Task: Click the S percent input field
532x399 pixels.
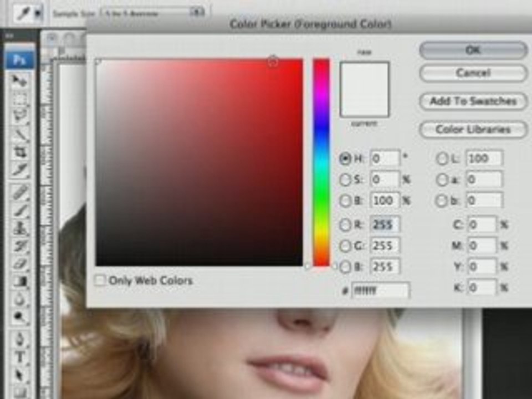Action: coord(385,180)
